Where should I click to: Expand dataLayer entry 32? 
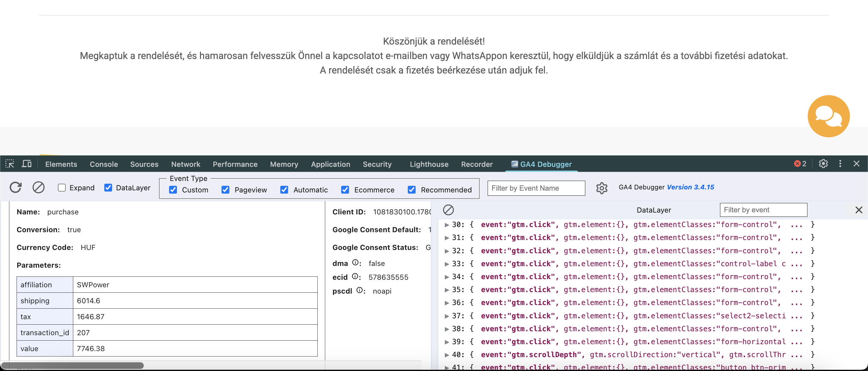point(447,251)
